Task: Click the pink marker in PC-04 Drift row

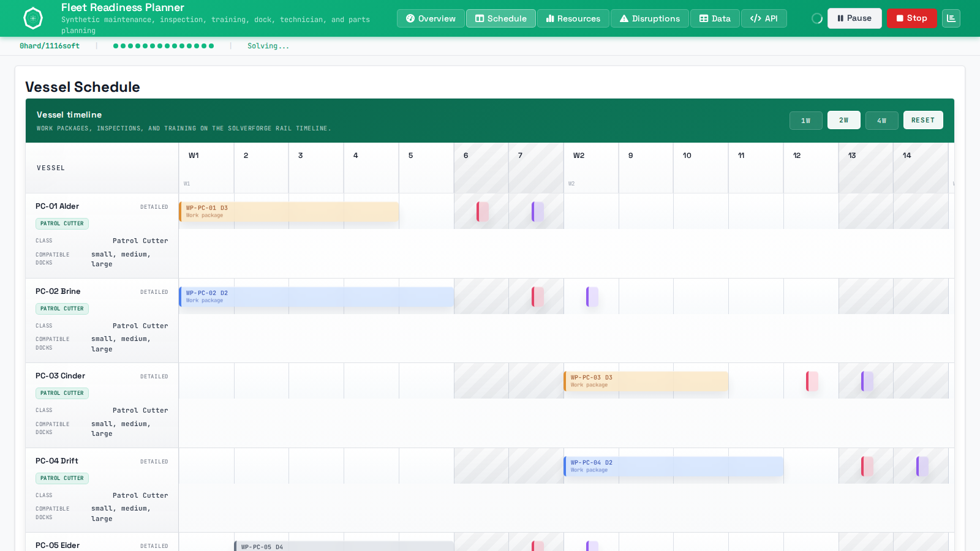Action: (867, 467)
